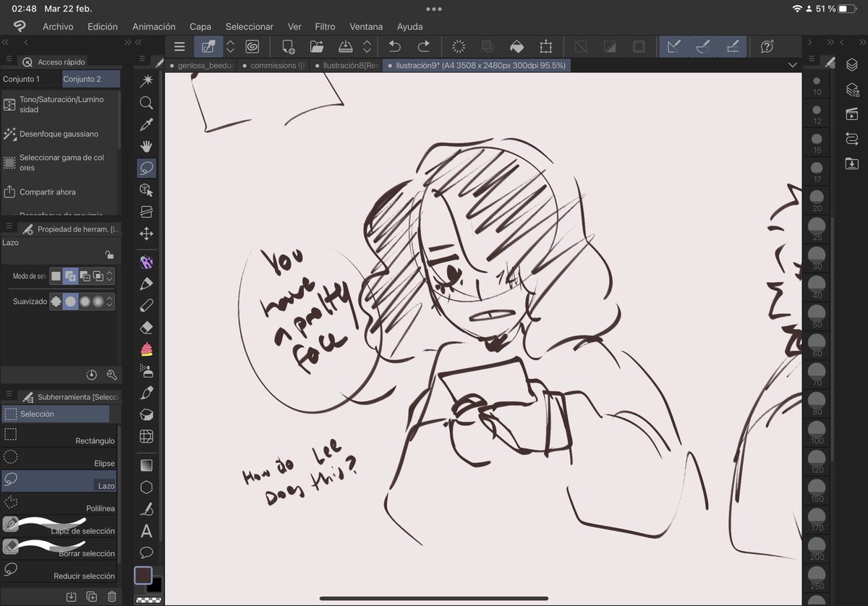Image resolution: width=868 pixels, height=606 pixels.
Task: Click the Undo arrow
Action: point(395,46)
